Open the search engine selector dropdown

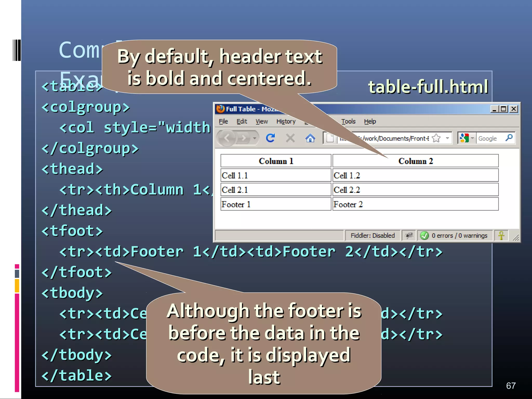pyautogui.click(x=472, y=138)
